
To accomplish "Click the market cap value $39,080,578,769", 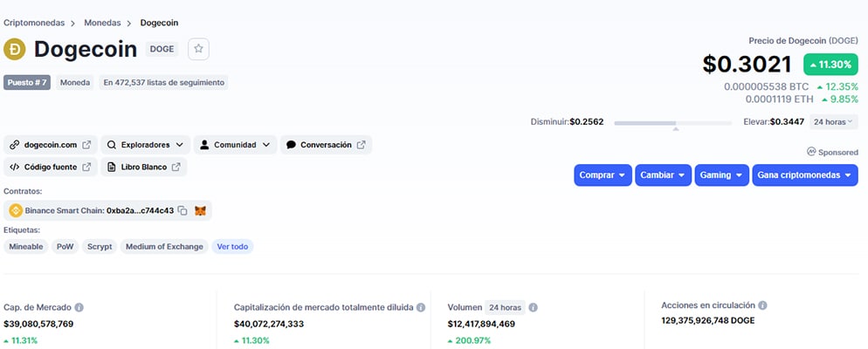I will click(38, 324).
